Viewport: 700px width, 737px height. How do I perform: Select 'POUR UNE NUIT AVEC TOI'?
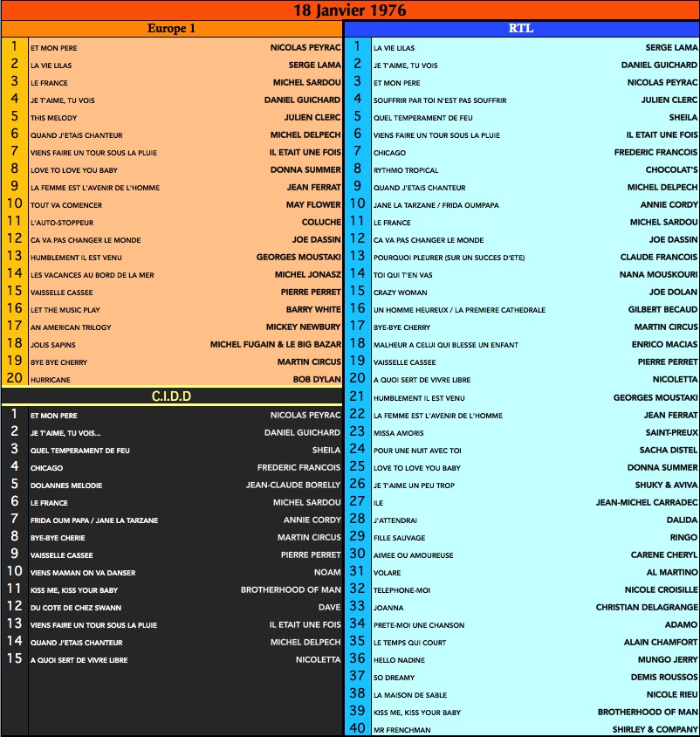(x=417, y=451)
